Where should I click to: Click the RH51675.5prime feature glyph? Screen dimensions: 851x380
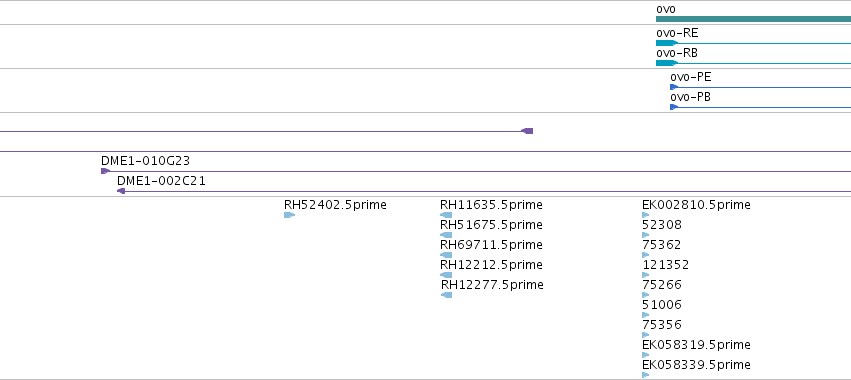tap(446, 235)
